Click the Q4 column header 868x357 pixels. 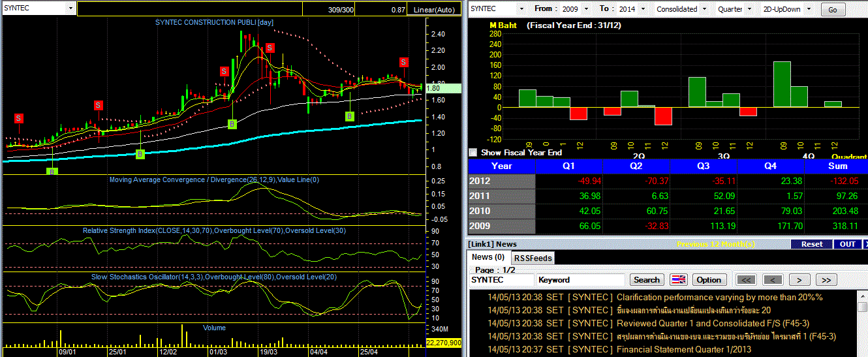coord(771,166)
